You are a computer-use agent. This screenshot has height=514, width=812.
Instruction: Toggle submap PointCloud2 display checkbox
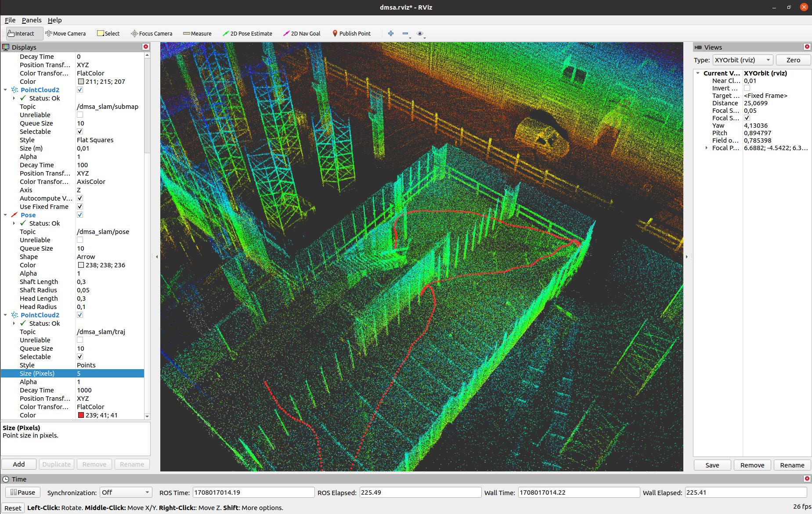click(80, 90)
